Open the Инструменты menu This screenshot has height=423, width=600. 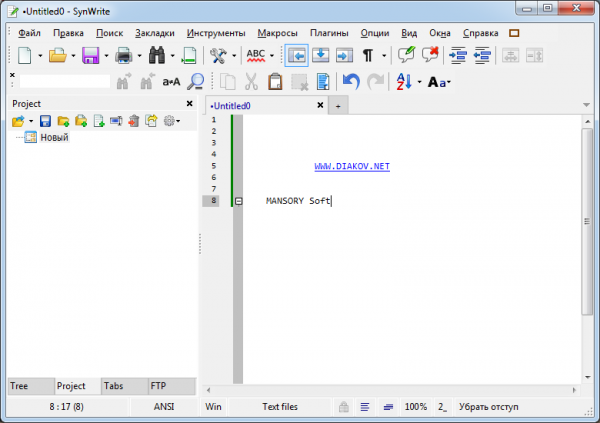[216, 33]
